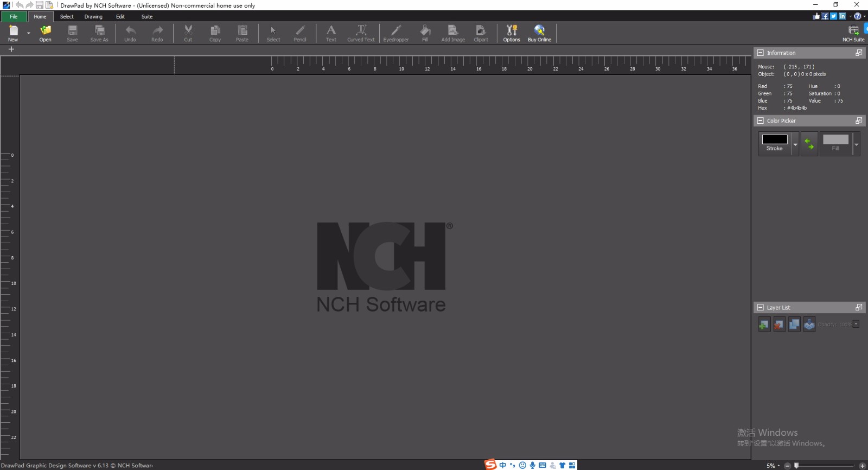The width and height of the screenshot is (868, 470).
Task: Share via the Facebook icon
Action: 825,16
